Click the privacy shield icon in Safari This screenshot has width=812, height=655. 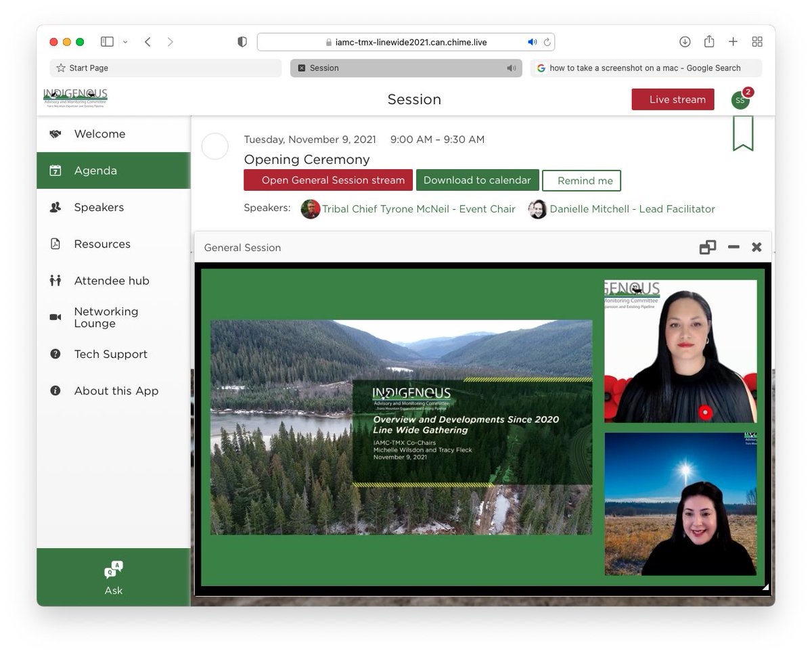[x=242, y=42]
